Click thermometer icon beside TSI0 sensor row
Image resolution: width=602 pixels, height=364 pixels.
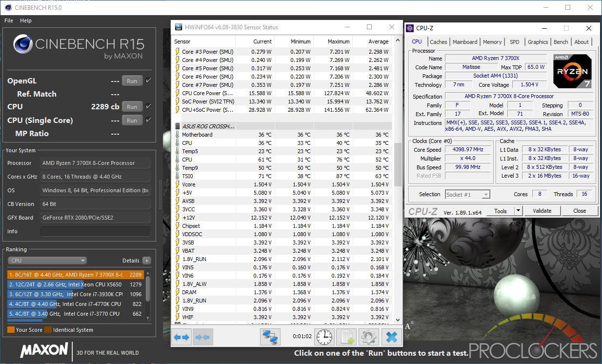(x=178, y=176)
